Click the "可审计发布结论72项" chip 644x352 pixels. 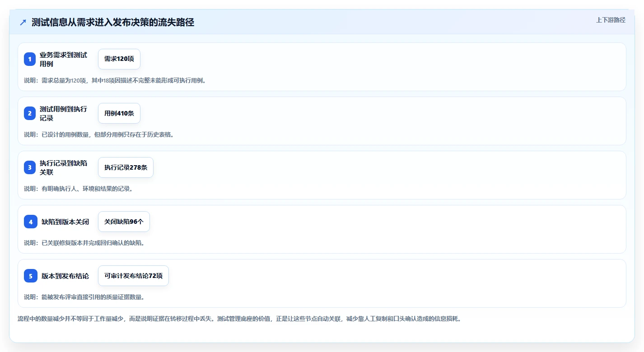[133, 276]
